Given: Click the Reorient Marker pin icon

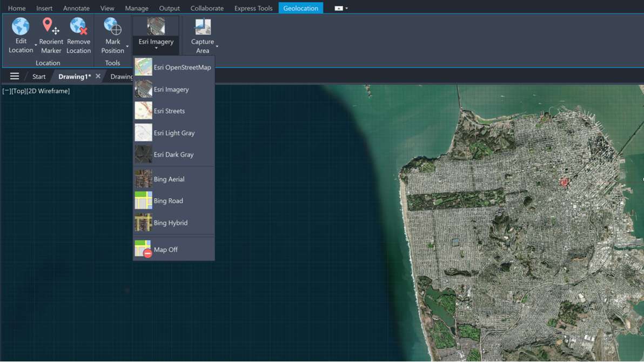Looking at the screenshot, I should [x=51, y=26].
